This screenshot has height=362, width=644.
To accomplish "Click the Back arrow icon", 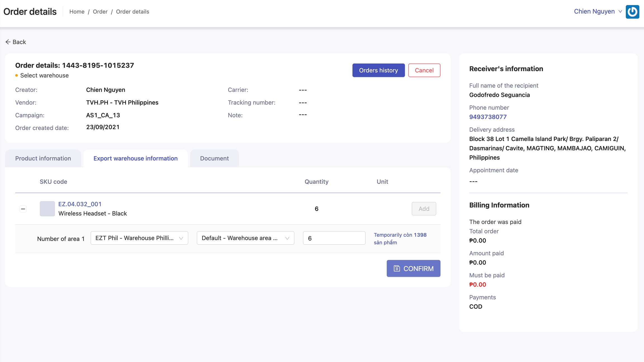I will (8, 42).
